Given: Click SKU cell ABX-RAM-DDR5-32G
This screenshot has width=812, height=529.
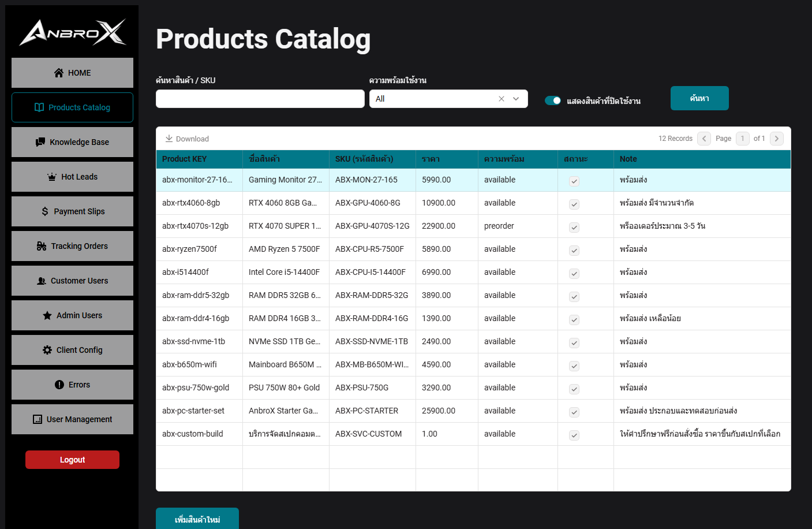Looking at the screenshot, I should pyautogui.click(x=372, y=295).
